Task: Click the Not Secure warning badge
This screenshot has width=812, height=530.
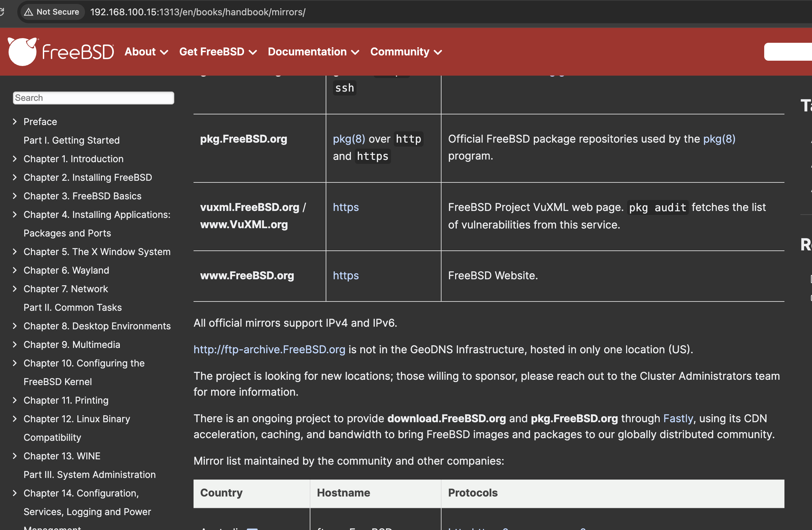Action: coord(52,12)
